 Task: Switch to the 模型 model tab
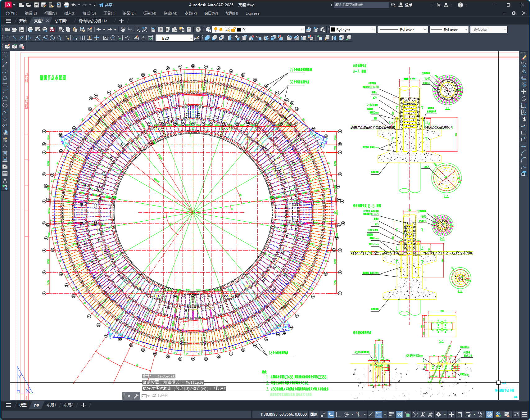click(x=23, y=405)
